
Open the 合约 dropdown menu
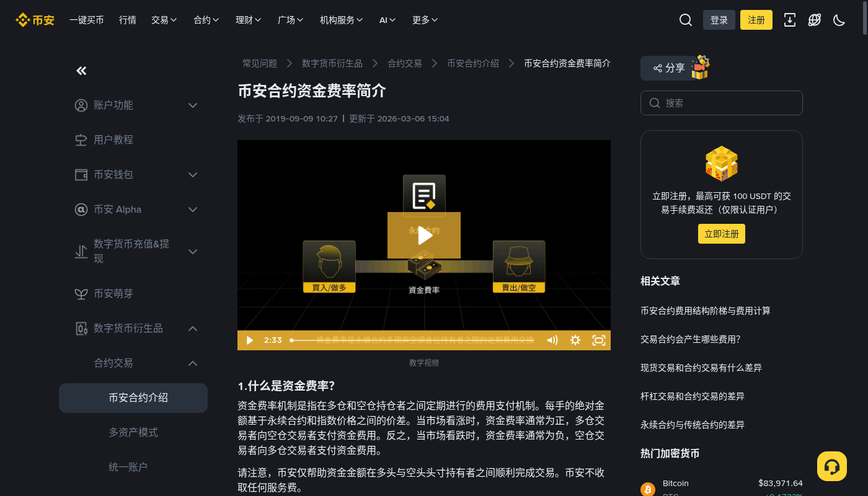[x=206, y=20]
